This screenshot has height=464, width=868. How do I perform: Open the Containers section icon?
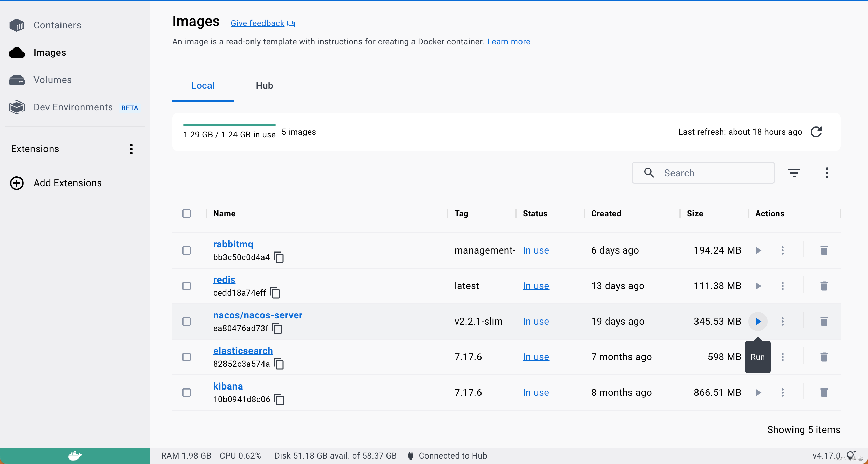[17, 25]
